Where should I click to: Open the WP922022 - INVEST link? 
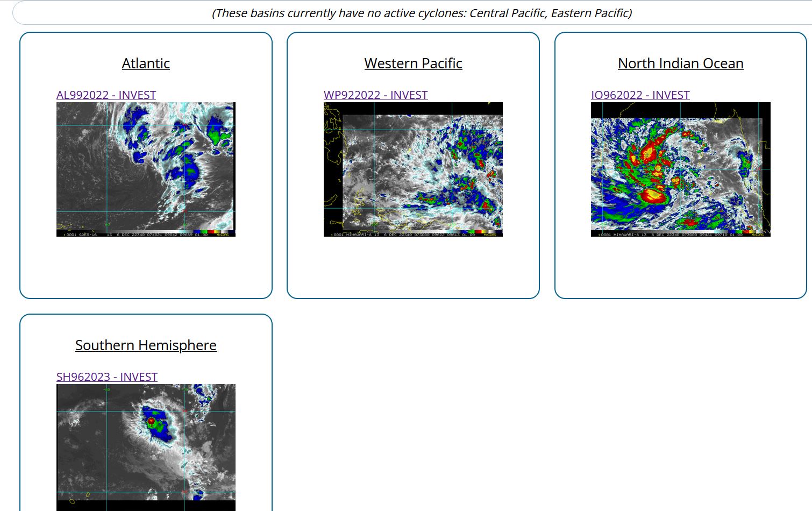click(x=375, y=95)
